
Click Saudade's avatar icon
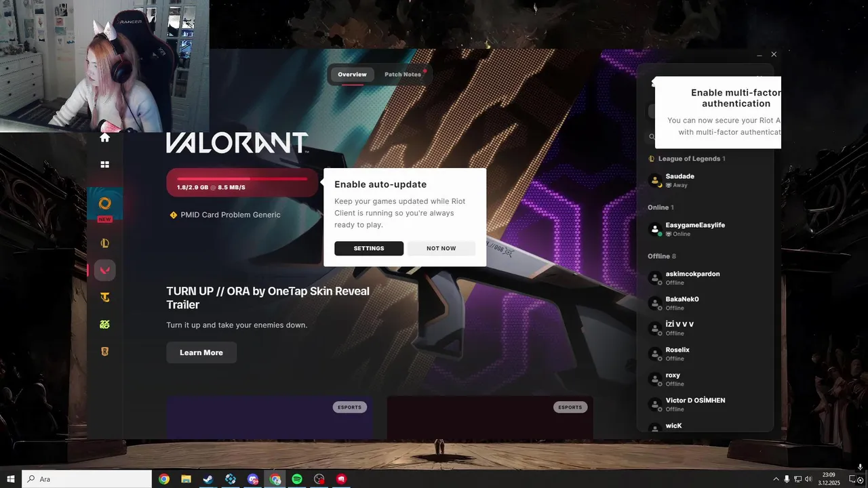pos(655,180)
